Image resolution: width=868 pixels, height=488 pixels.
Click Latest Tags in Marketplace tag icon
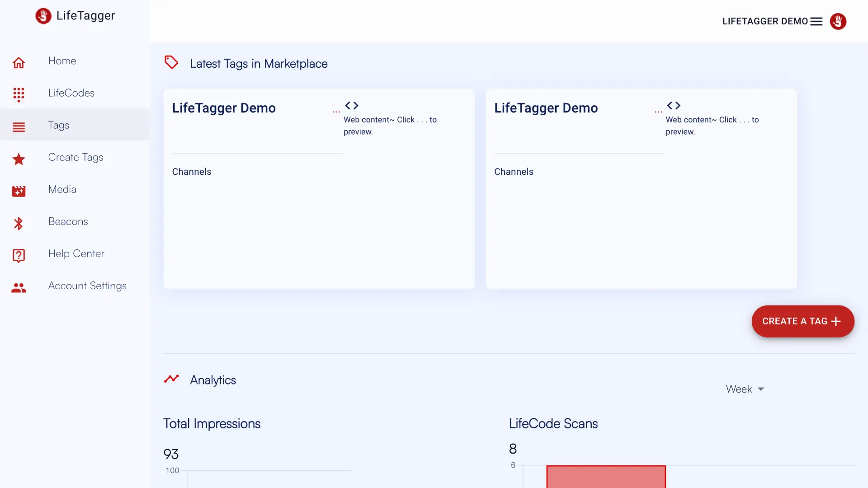172,63
